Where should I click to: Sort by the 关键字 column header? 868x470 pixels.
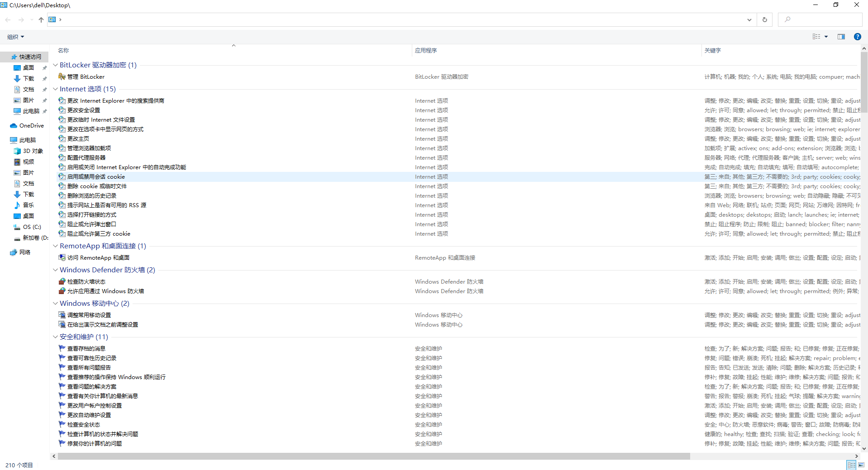[712, 50]
